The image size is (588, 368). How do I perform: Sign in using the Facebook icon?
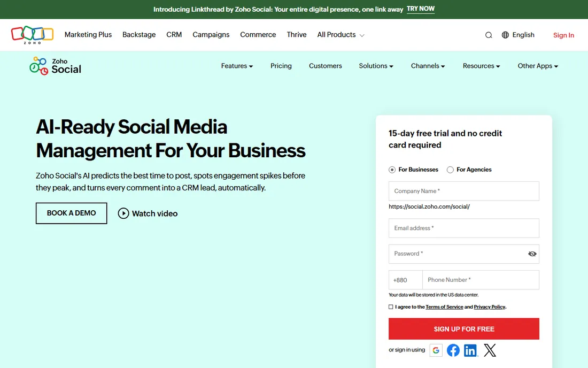(453, 350)
